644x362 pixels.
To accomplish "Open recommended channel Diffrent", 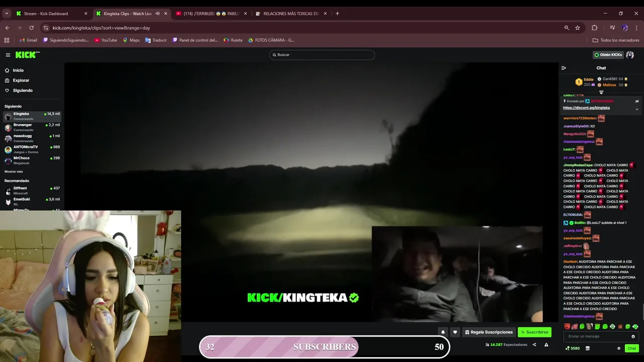I will click(32, 191).
